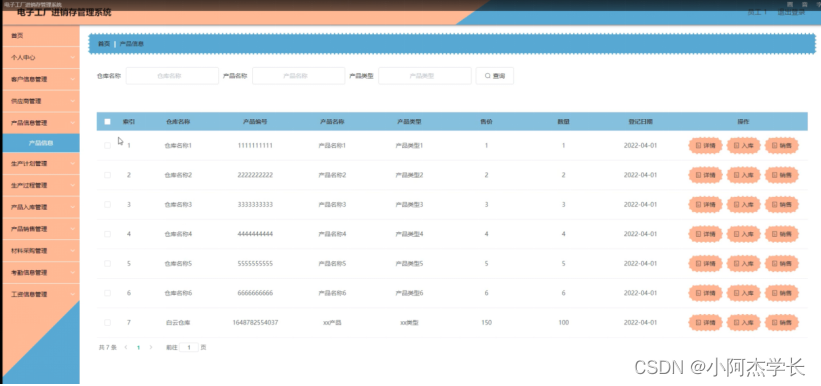Screen dimensions: 821x386
Task: Select page 1 in pagination
Action: [x=138, y=347]
